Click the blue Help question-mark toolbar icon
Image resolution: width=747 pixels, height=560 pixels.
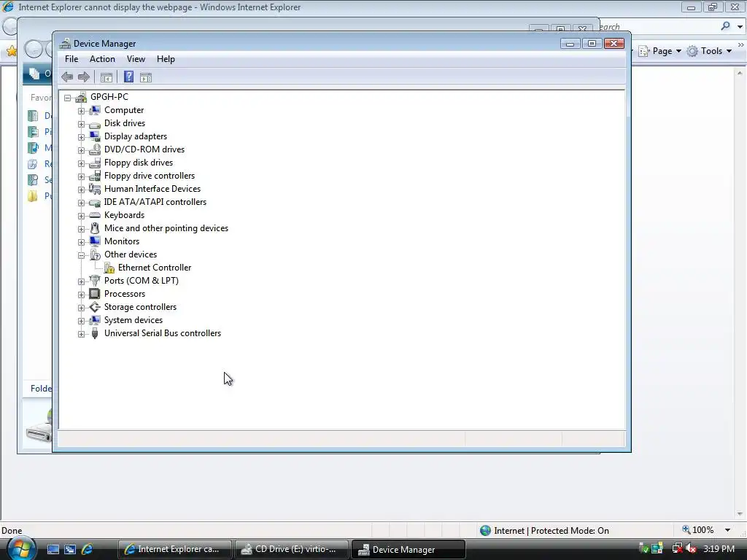tap(128, 77)
